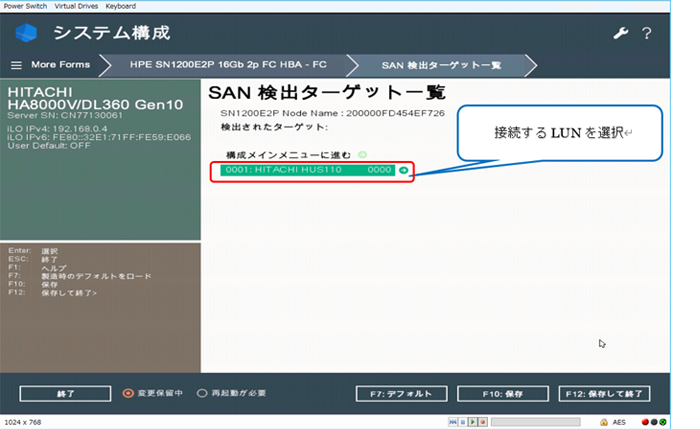Click the F12: 保存して終了> help line
Screen dimensions: 700x429
point(52,293)
